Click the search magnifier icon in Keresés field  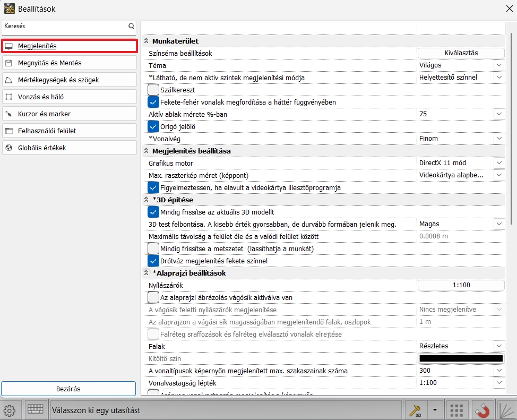131,25
